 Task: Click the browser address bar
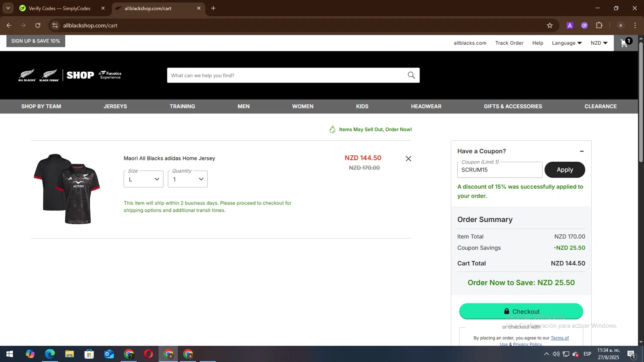[x=301, y=25]
